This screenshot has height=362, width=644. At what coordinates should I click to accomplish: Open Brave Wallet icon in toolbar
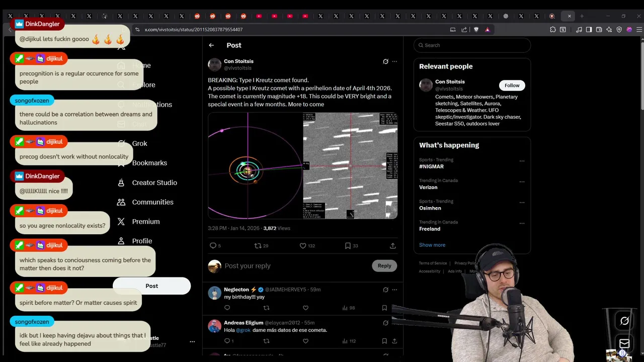(599, 30)
